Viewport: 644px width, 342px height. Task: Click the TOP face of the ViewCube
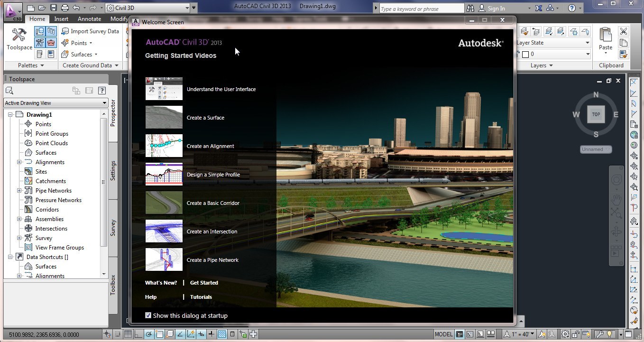(596, 114)
